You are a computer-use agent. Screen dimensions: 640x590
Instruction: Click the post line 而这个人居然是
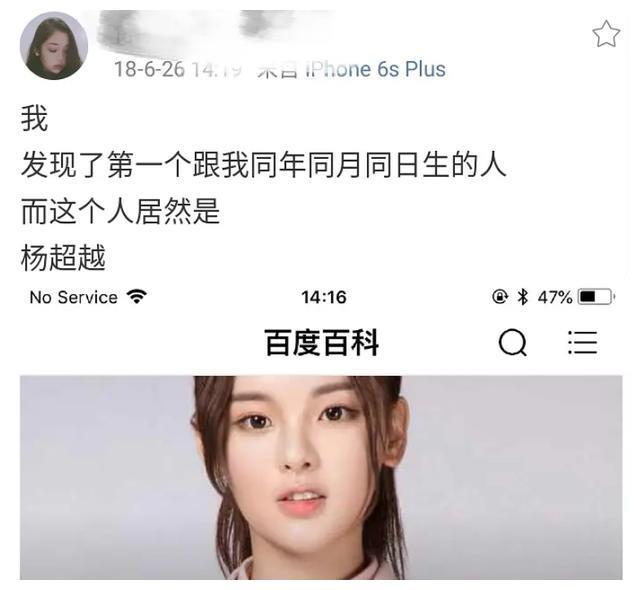[120, 211]
